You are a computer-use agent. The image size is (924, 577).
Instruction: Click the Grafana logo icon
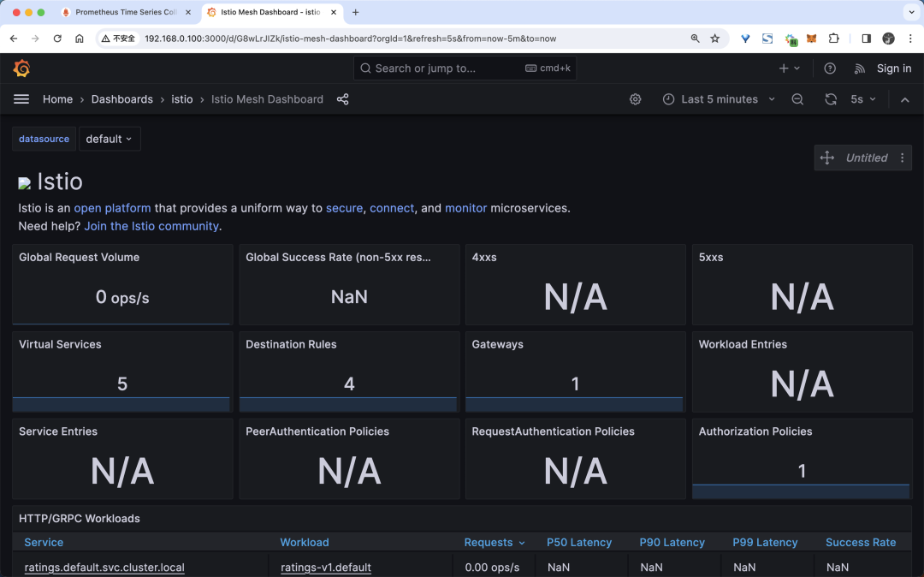(21, 68)
